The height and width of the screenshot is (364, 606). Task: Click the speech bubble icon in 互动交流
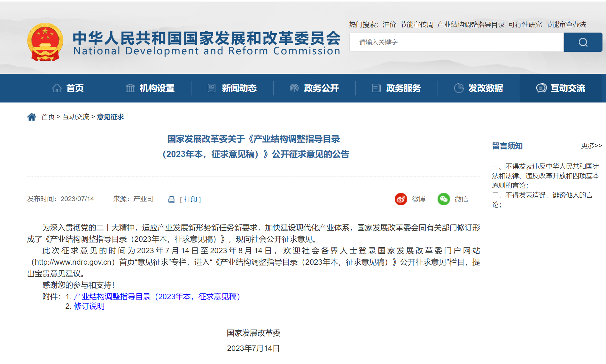point(541,88)
